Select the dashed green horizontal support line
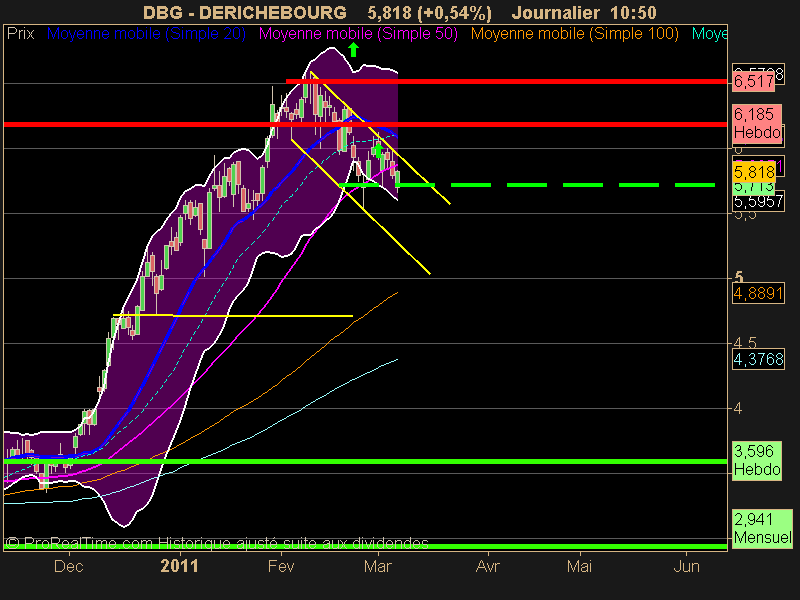800x600 pixels. [x=527, y=185]
